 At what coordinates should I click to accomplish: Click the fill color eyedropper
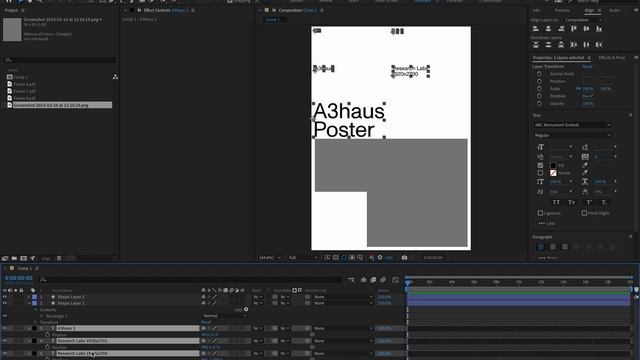(x=585, y=165)
